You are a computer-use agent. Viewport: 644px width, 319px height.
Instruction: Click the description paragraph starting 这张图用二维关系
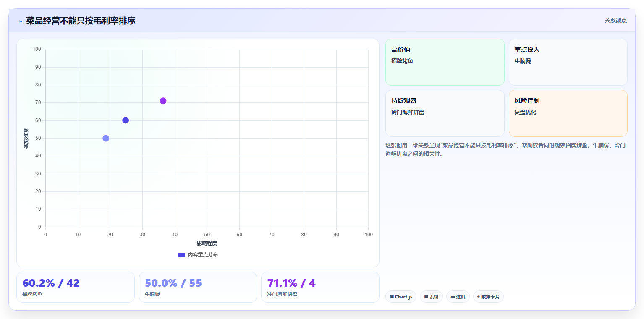point(506,149)
